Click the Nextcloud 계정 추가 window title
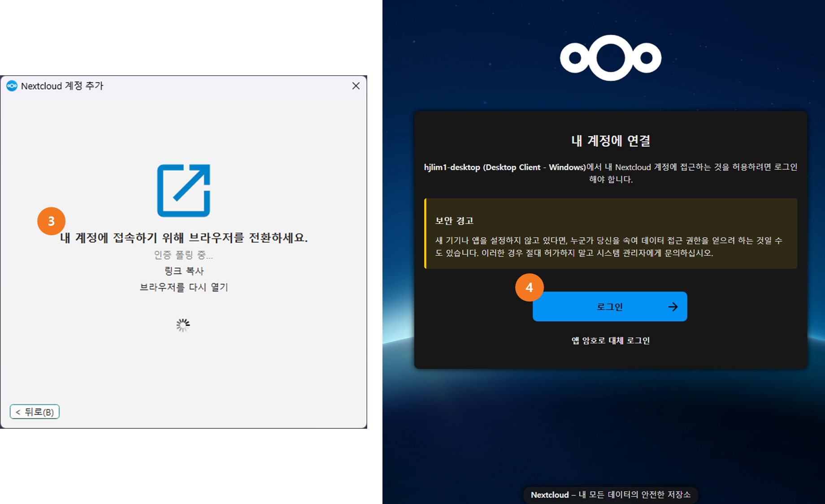825x504 pixels. (62, 86)
